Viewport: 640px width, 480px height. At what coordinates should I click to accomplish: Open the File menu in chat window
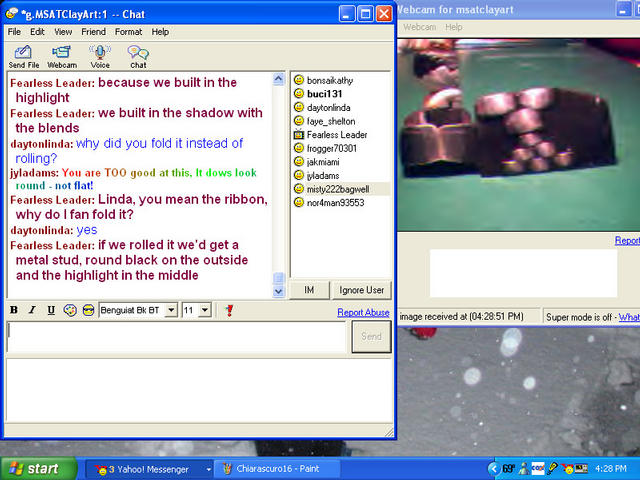pos(14,32)
